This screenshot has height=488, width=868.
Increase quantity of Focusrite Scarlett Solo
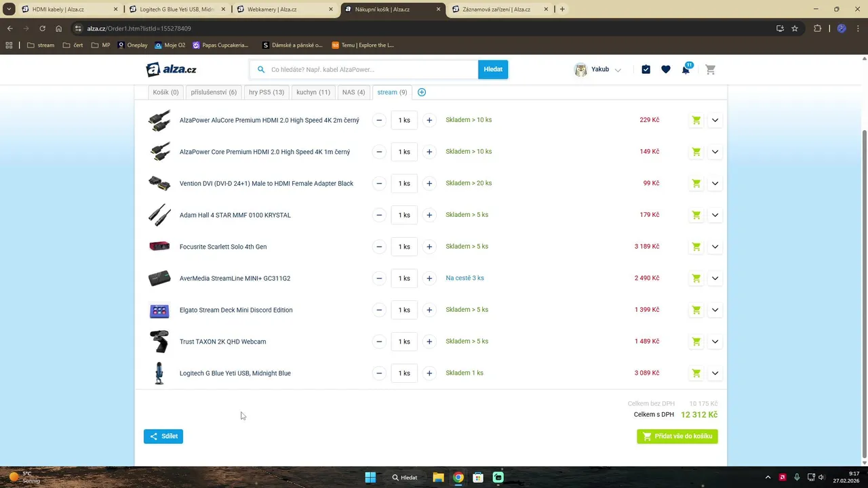tap(429, 247)
